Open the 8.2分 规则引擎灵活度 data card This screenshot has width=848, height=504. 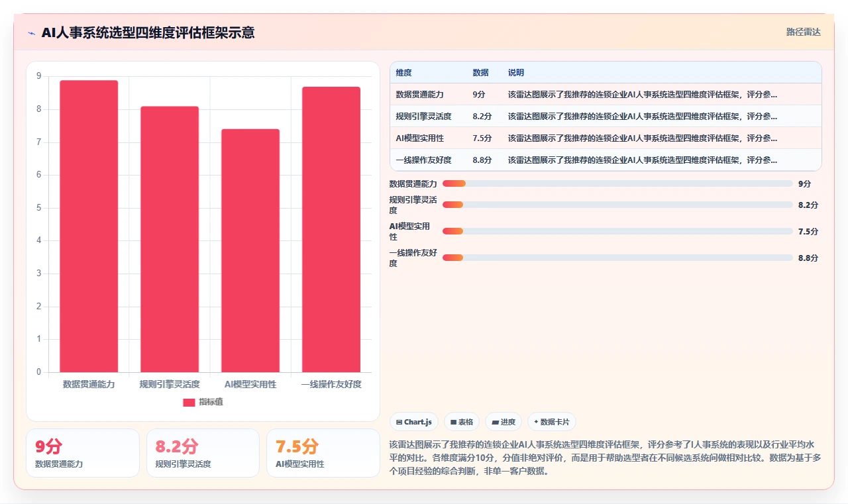tap(203, 453)
